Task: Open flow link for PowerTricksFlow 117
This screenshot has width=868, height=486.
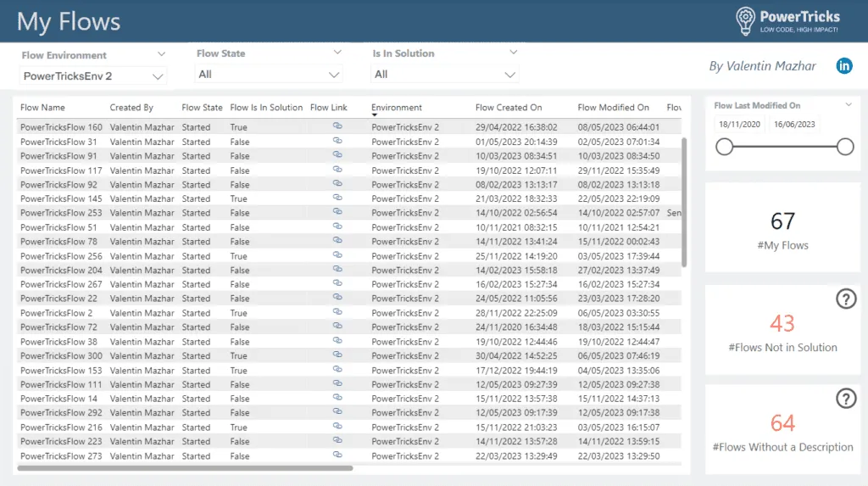Action: [x=337, y=170]
